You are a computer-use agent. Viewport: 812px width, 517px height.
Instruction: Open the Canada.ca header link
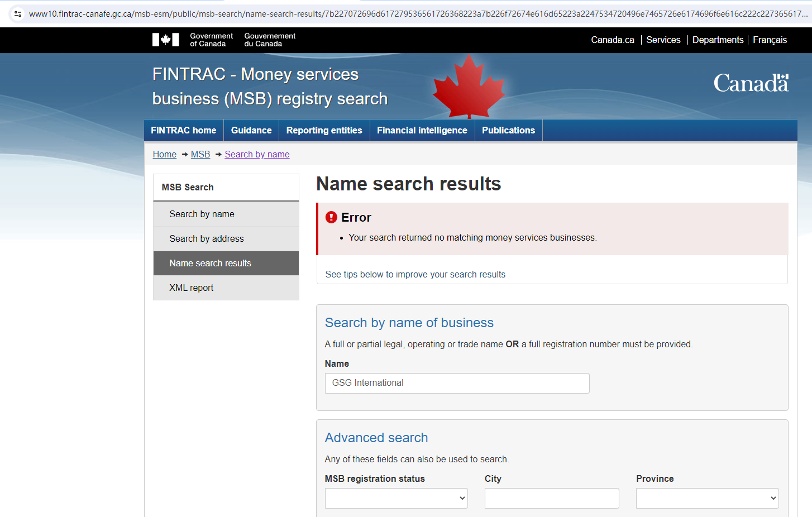pyautogui.click(x=613, y=40)
